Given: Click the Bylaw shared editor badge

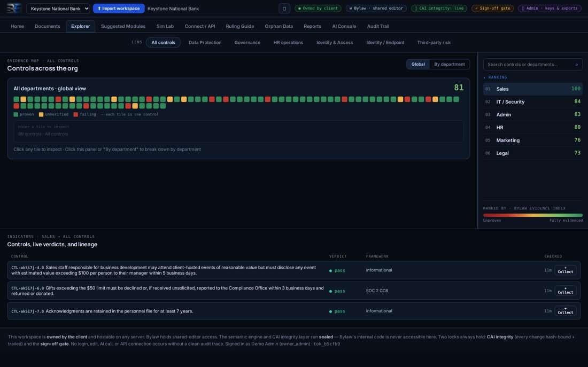Looking at the screenshot, I should coord(376,8).
